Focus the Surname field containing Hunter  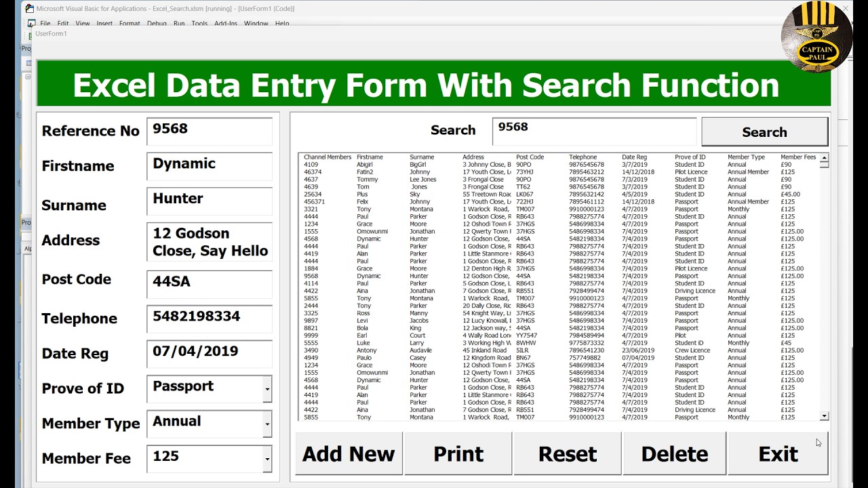[210, 201]
